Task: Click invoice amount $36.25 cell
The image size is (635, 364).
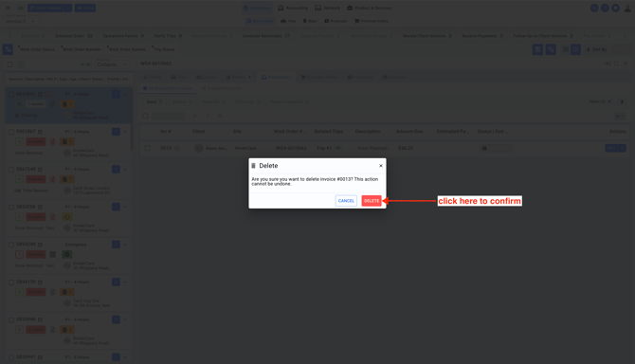Action: [406, 148]
